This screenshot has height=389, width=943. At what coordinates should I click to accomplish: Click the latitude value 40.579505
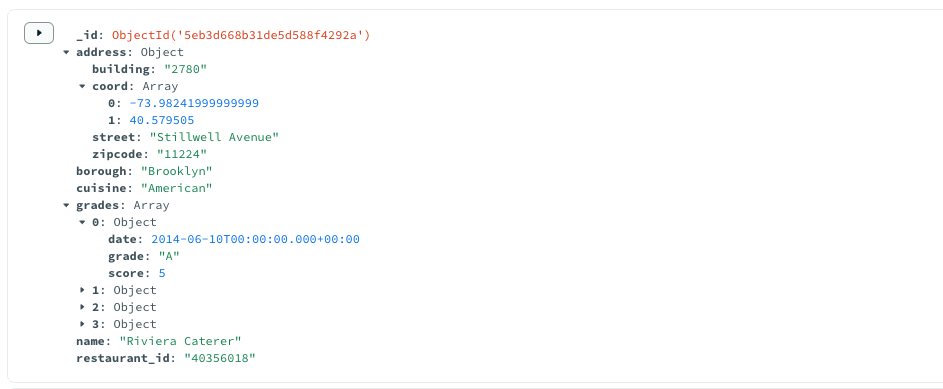point(162,120)
